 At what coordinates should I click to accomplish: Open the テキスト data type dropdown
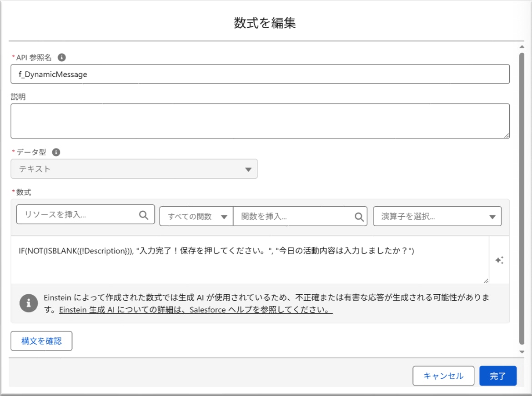tap(134, 168)
